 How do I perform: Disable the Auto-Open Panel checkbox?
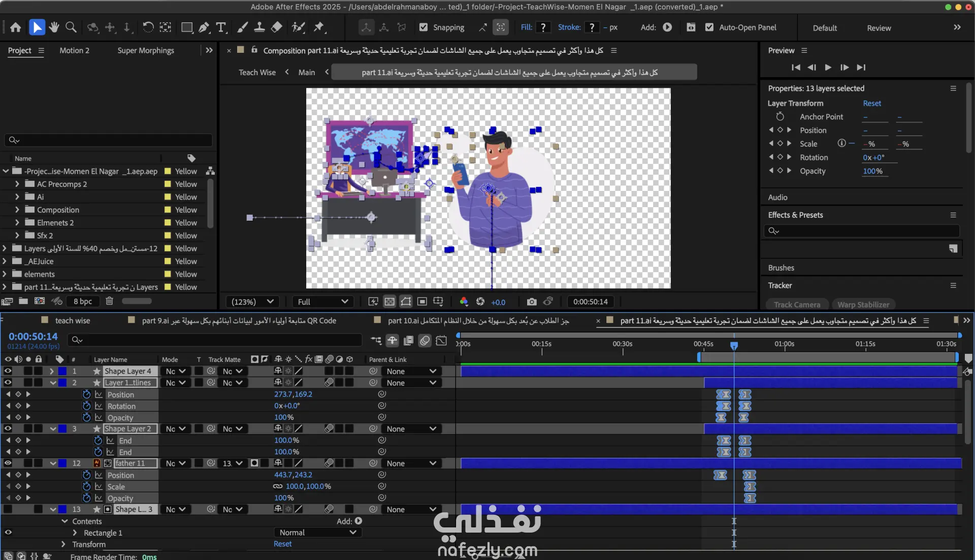709,27
